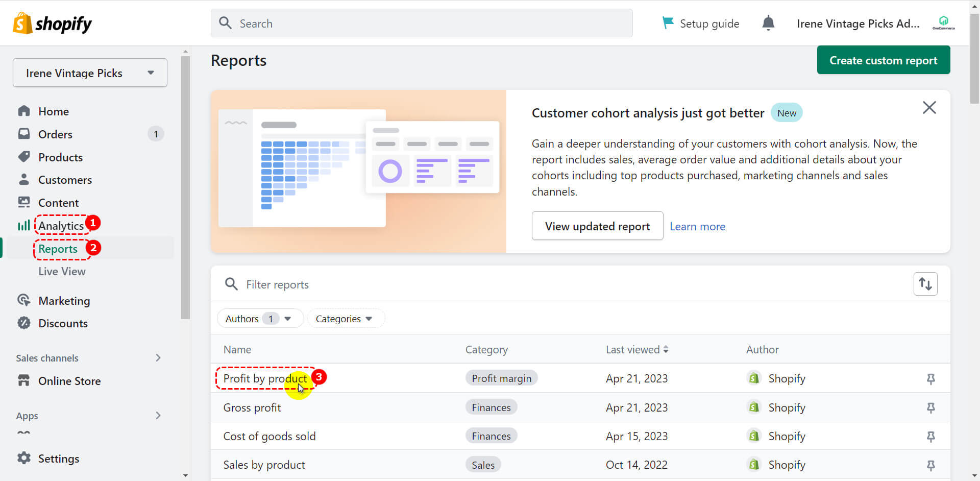Open the Discounts section via its tag icon
Viewport: 980px width, 481px height.
(24, 323)
